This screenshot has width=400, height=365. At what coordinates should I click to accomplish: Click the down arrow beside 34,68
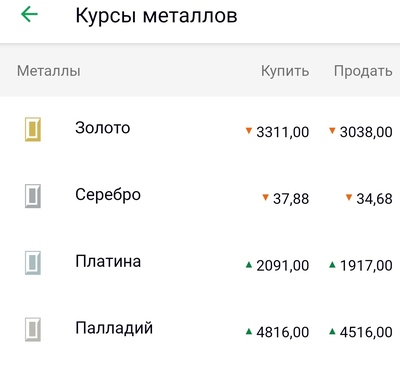[349, 197]
